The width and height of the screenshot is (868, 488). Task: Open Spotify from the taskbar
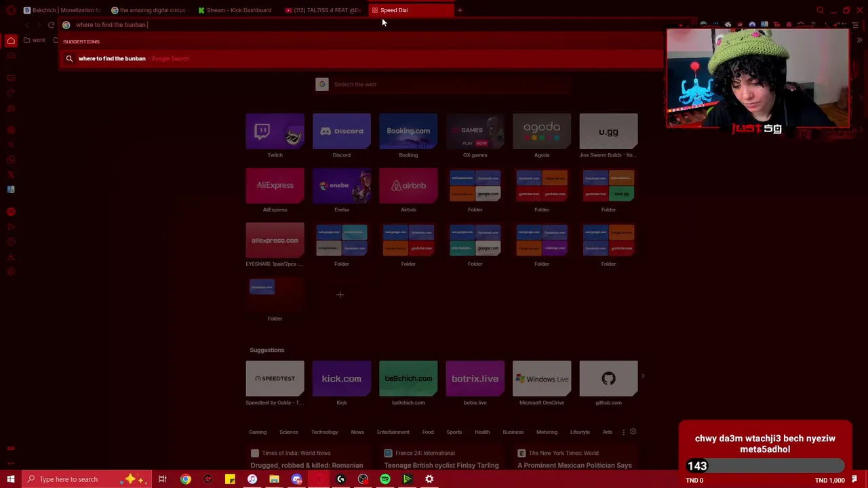tap(385, 480)
